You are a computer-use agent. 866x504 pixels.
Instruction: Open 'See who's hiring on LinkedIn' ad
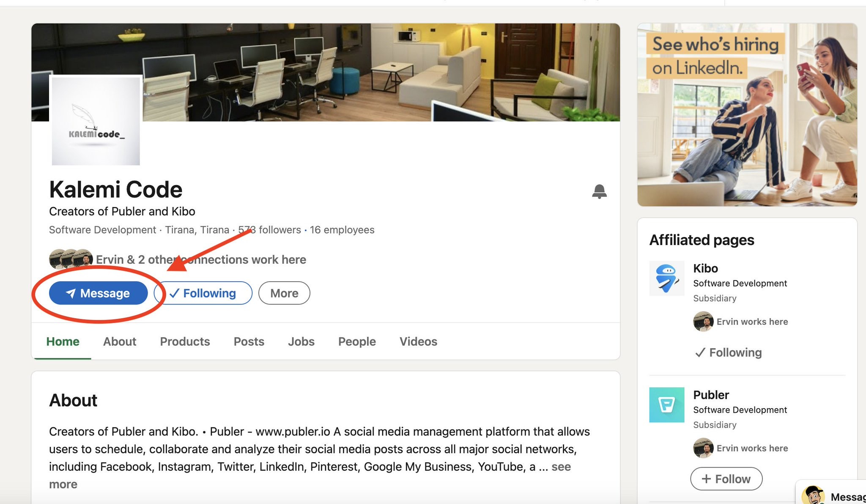tap(747, 114)
